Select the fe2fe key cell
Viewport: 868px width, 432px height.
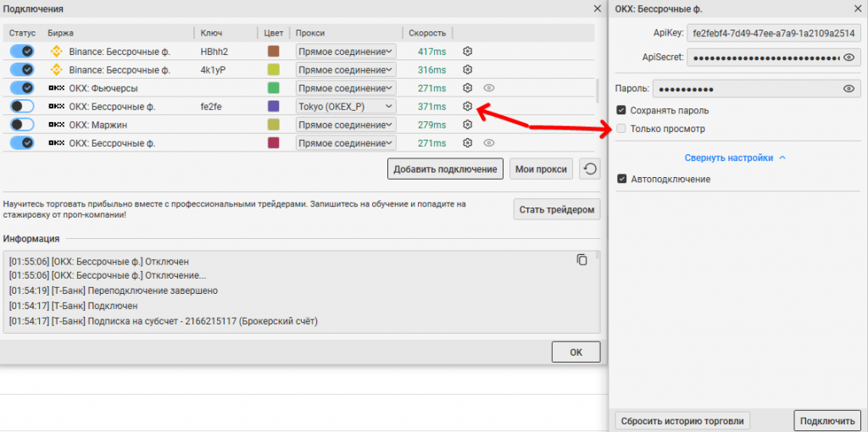coord(211,106)
